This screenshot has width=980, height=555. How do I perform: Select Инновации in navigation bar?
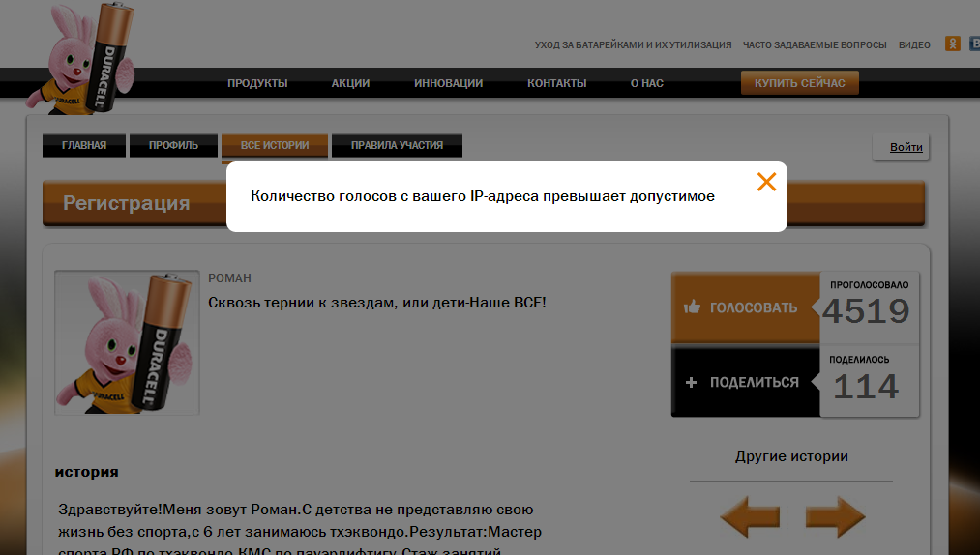pyautogui.click(x=448, y=83)
